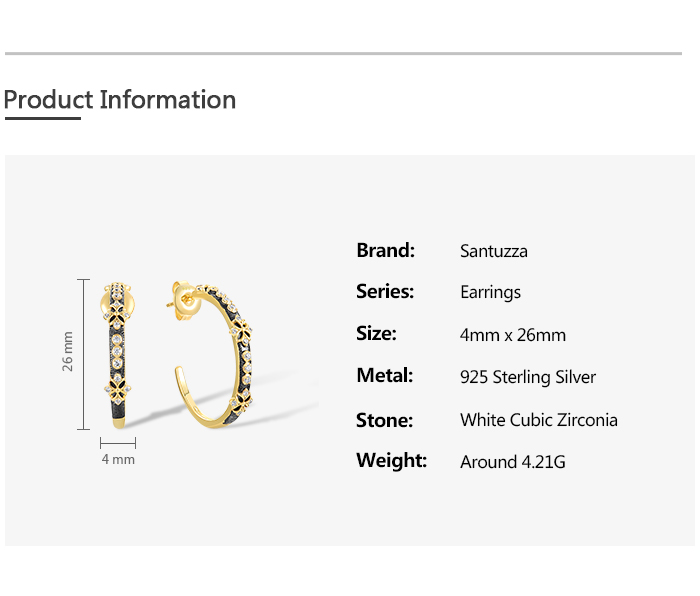Screen dimensions: 700x596
Task: Select the 4 mm width dimension label
Action: click(x=118, y=460)
